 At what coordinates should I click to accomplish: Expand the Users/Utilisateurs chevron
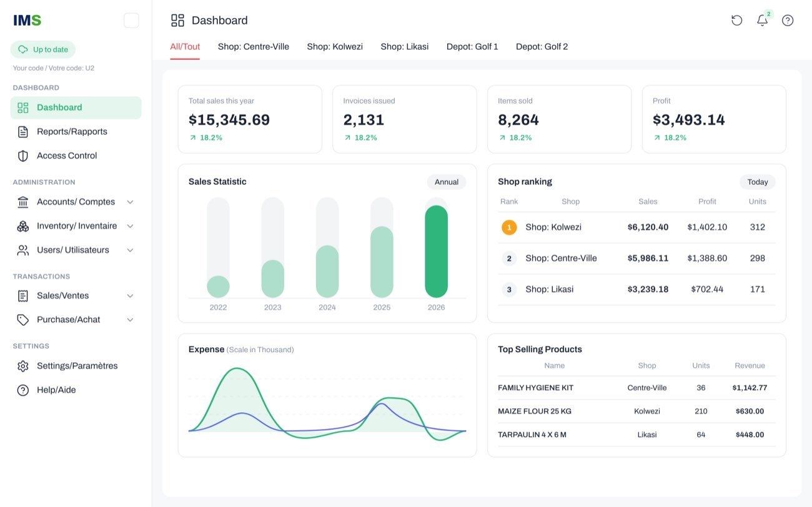pyautogui.click(x=130, y=250)
